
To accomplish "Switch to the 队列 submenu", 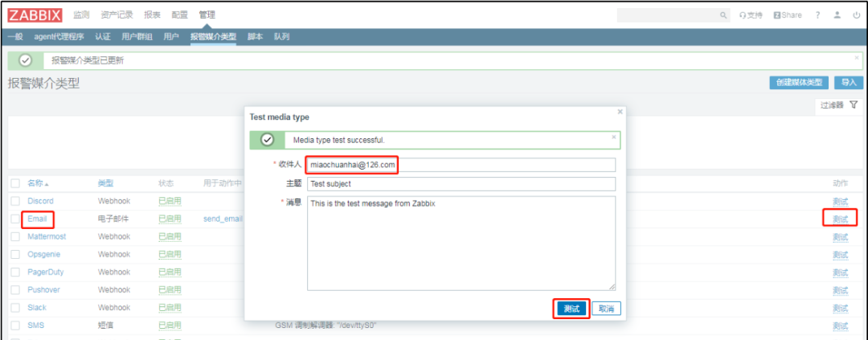I will (x=281, y=37).
